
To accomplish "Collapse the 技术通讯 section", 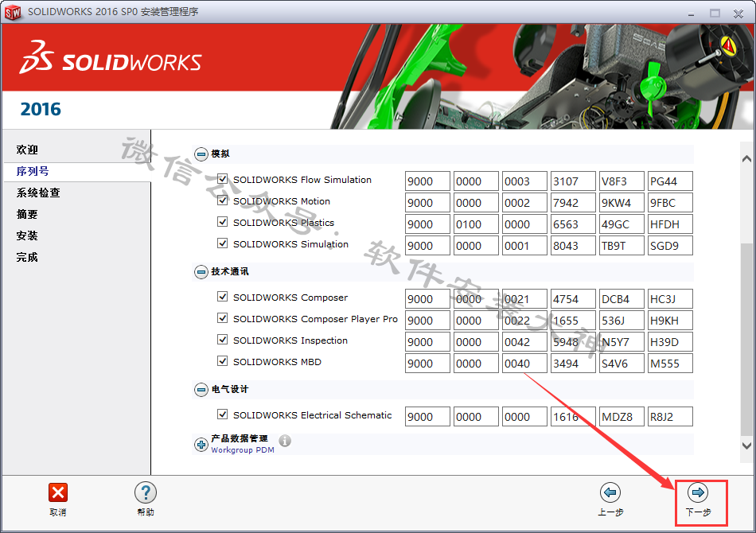I will pyautogui.click(x=201, y=272).
